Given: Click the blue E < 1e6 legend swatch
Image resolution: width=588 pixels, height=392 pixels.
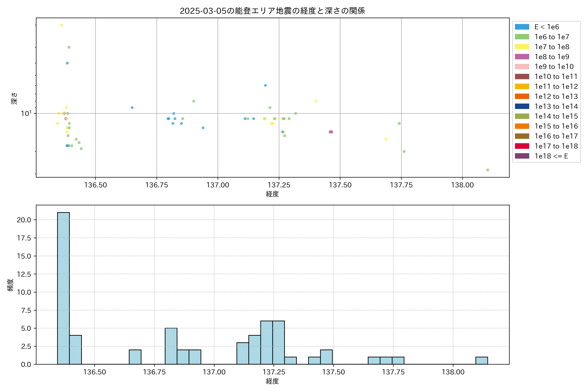Looking at the screenshot, I should [522, 27].
